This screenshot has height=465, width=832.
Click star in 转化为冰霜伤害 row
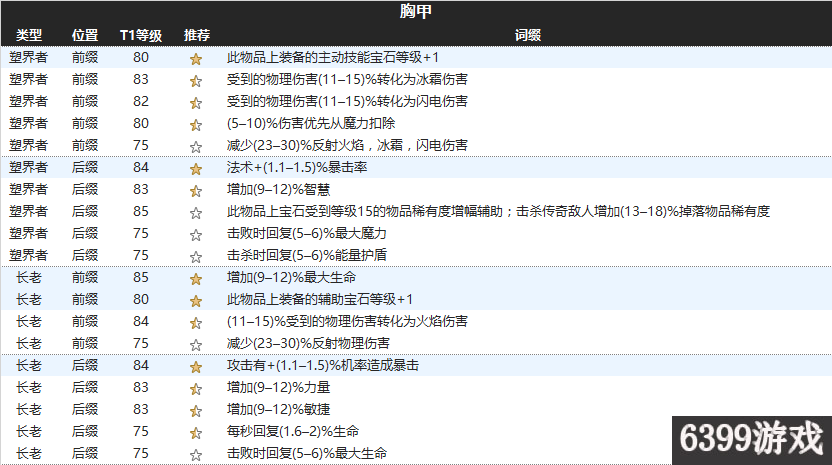(x=196, y=81)
